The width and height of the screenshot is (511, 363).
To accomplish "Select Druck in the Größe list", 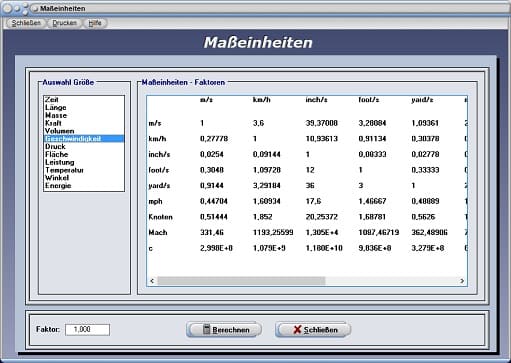I will [84, 147].
